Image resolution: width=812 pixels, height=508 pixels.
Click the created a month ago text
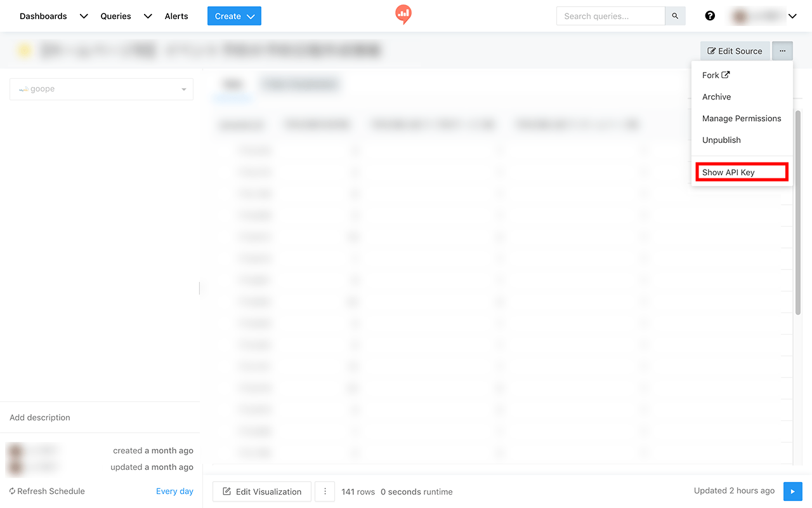coord(153,450)
